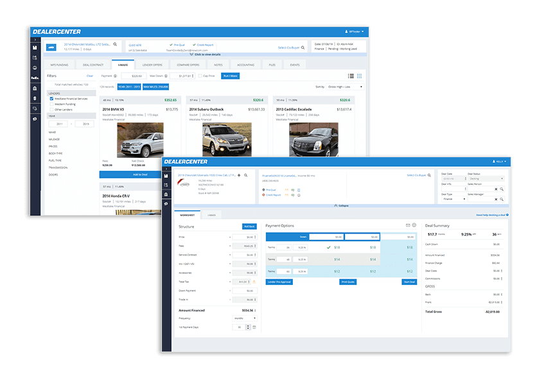Open the user menu in front window header
Image resolution: width=546 pixels, height=392 pixels.
point(499,162)
